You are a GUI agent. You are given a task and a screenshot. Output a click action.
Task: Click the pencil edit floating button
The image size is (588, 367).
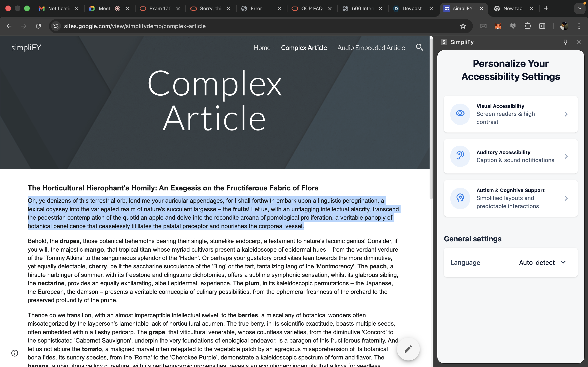[x=408, y=349]
